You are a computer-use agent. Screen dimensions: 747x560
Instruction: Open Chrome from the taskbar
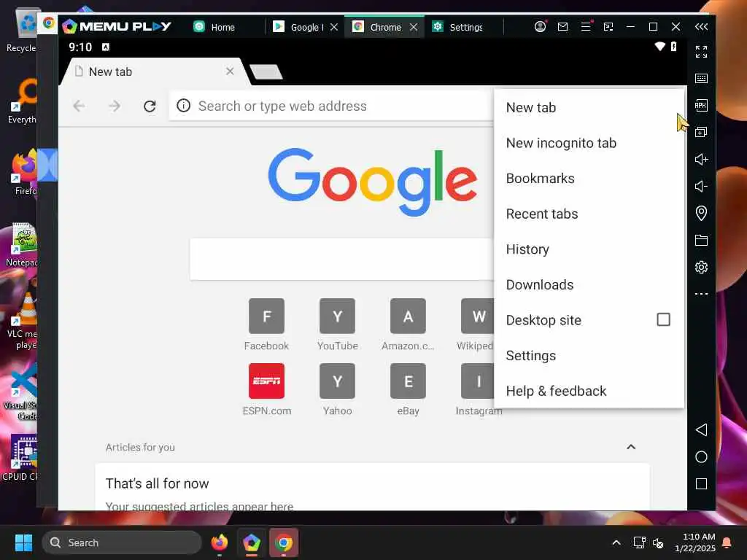pyautogui.click(x=284, y=542)
